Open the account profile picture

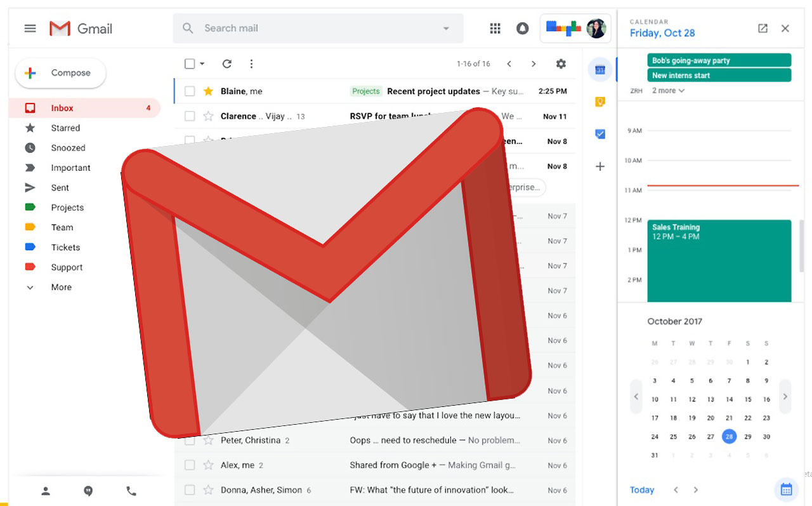pos(596,28)
